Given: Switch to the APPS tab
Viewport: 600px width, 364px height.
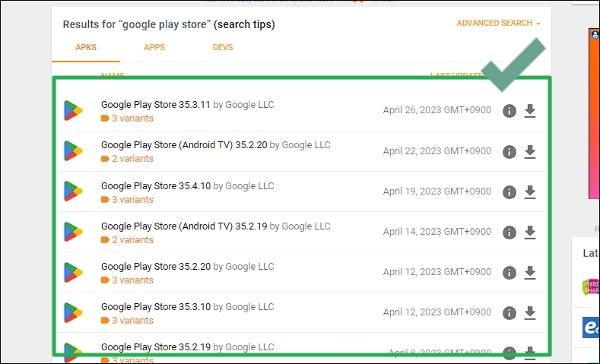Looking at the screenshot, I should [x=154, y=47].
